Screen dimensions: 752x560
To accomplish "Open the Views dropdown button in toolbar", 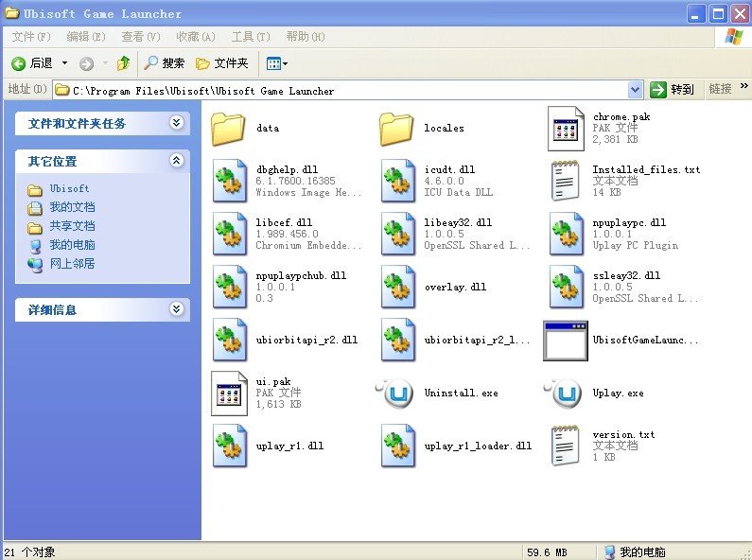I will click(276, 63).
